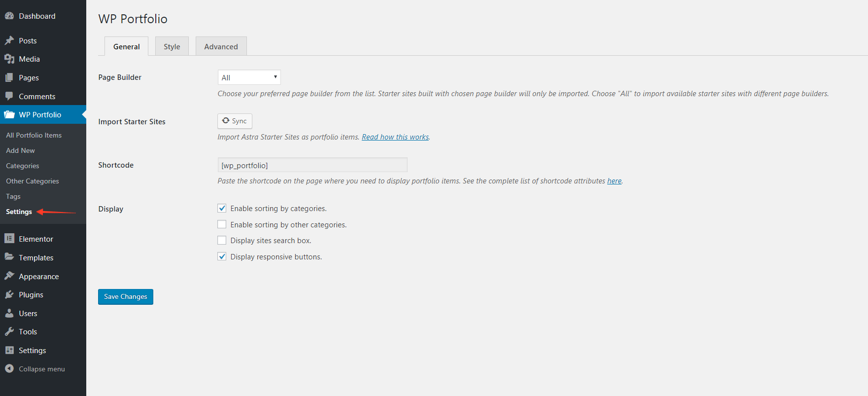Click the Users person icon
The image size is (868, 396).
[9, 313]
